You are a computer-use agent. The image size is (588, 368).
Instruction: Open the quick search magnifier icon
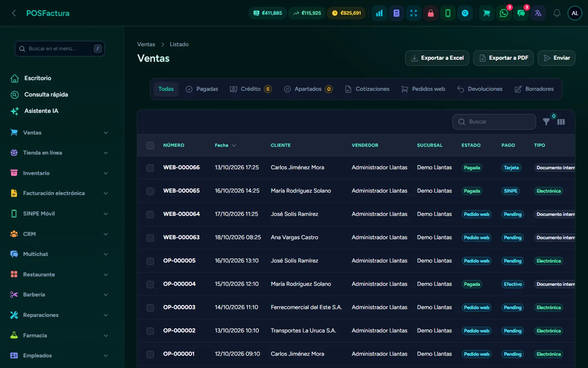tap(465, 13)
